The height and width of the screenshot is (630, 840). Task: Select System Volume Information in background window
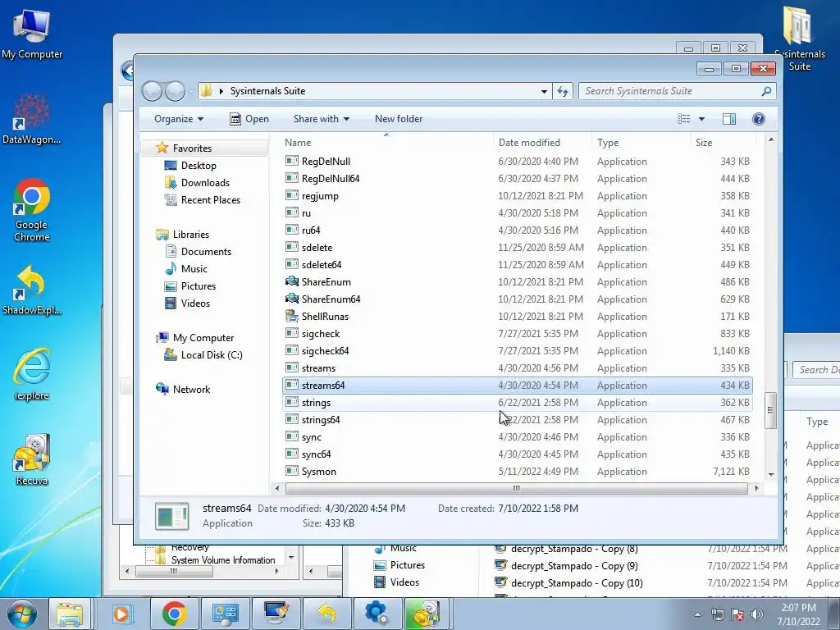tap(223, 559)
